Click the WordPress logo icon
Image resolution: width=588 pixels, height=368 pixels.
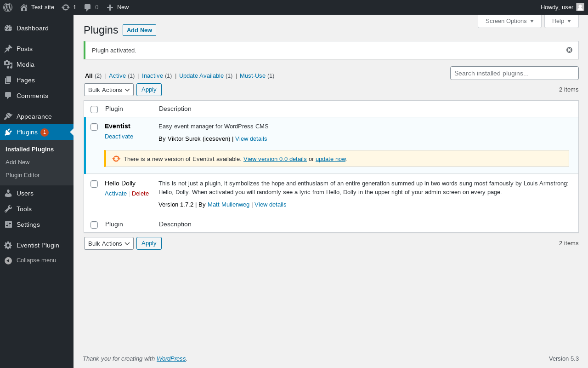[8, 7]
